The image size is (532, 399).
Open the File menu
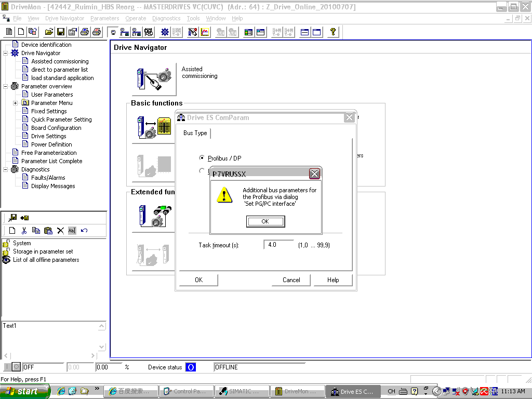tap(17, 18)
